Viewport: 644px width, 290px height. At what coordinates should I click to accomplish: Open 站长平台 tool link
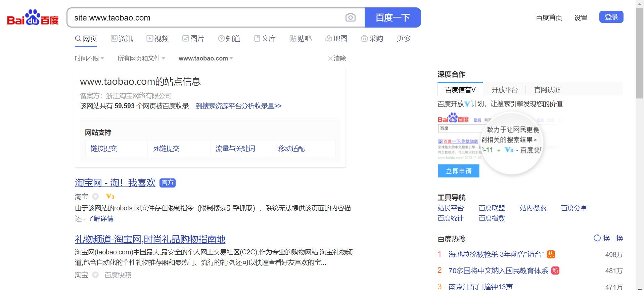pos(451,208)
